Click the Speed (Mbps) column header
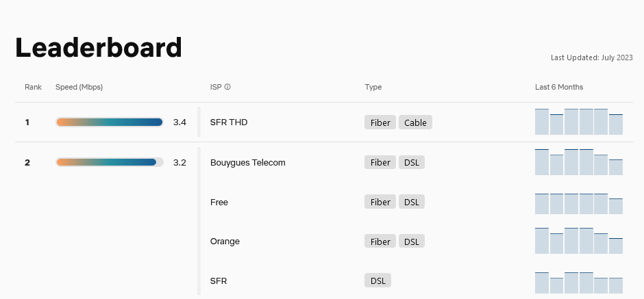The height and width of the screenshot is (299, 644). 79,88
